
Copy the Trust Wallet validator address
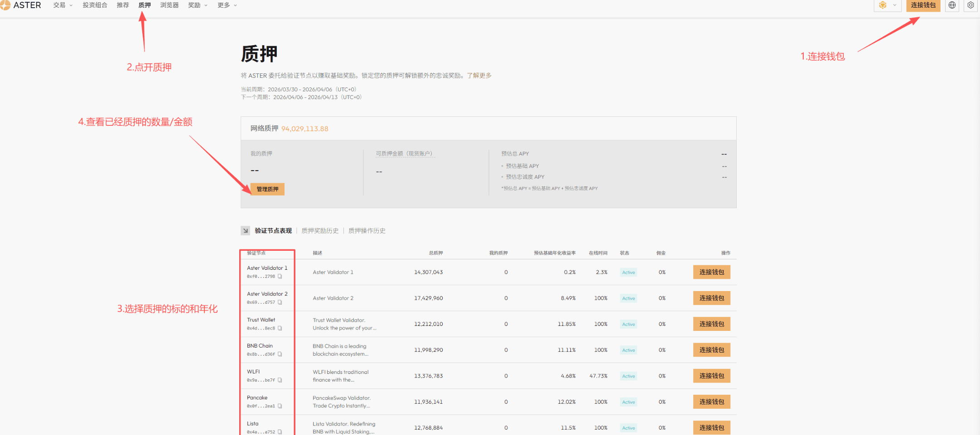280,328
